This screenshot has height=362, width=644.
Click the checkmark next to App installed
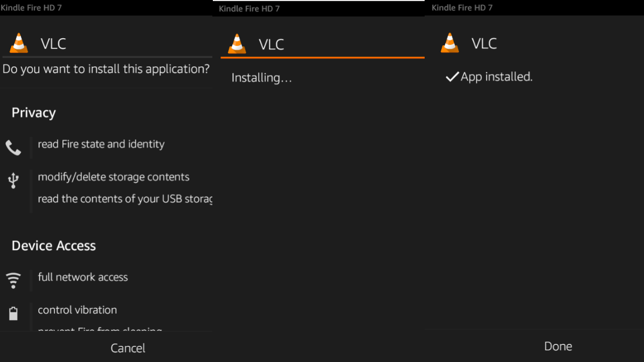pos(452,76)
